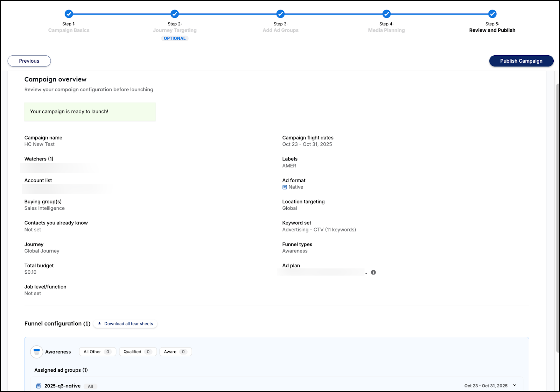
Task: Click total budget value '$0.10'
Action: (30, 272)
